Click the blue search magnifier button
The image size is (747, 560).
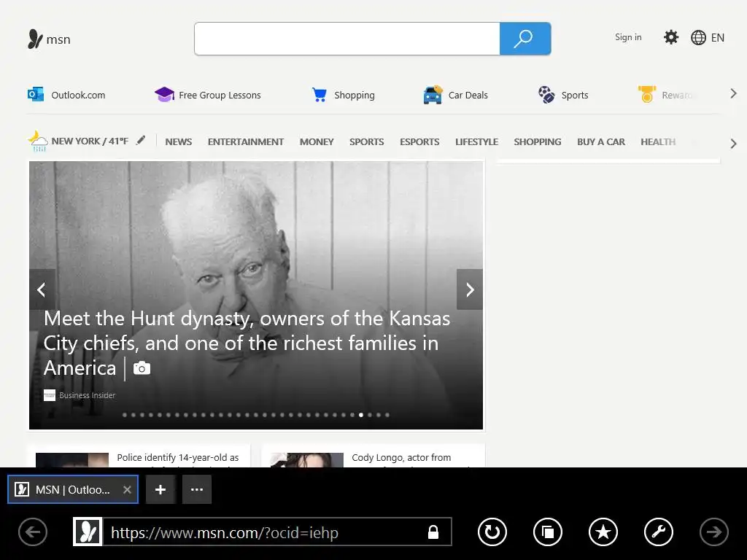click(x=525, y=39)
